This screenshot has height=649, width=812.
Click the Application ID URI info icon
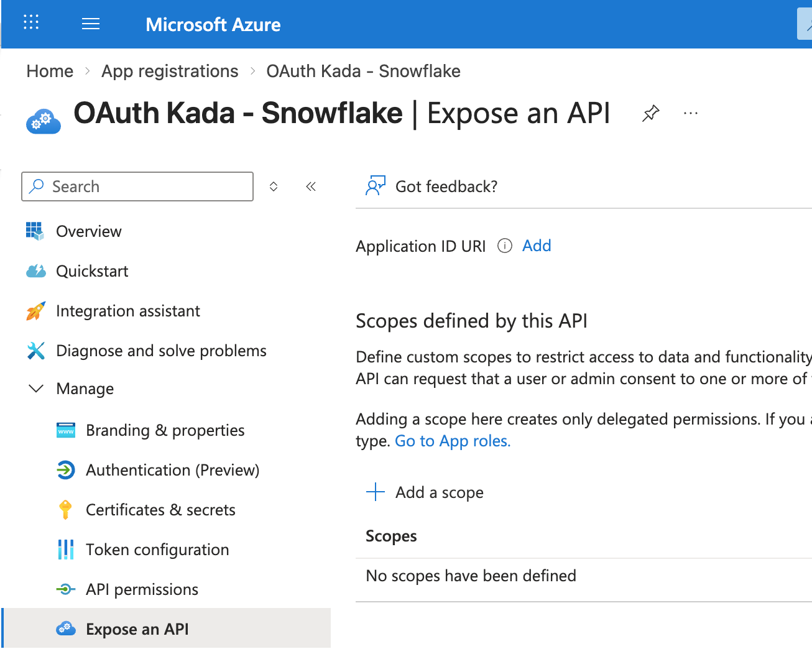click(505, 246)
